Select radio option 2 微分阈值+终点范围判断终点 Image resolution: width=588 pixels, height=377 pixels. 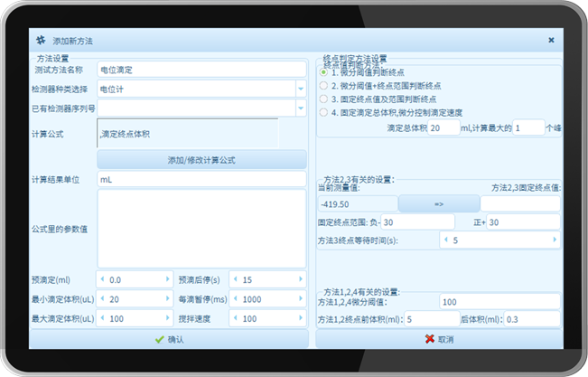(x=324, y=86)
